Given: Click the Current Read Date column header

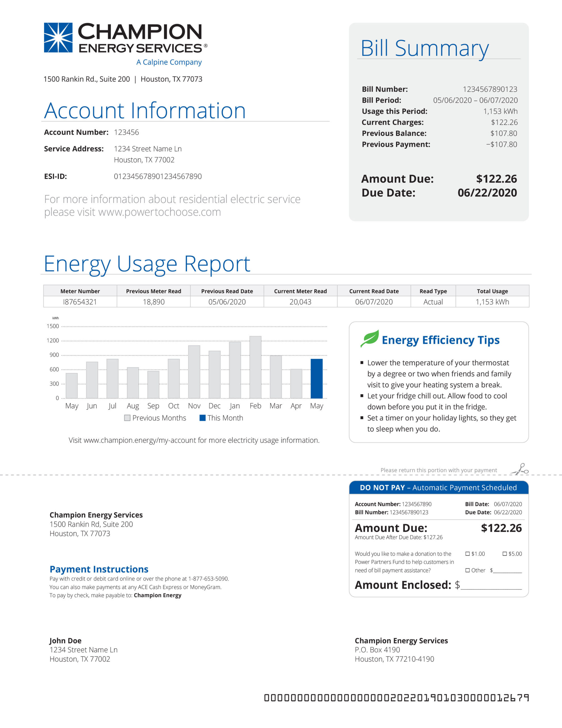Looking at the screenshot, I should pos(374,291).
